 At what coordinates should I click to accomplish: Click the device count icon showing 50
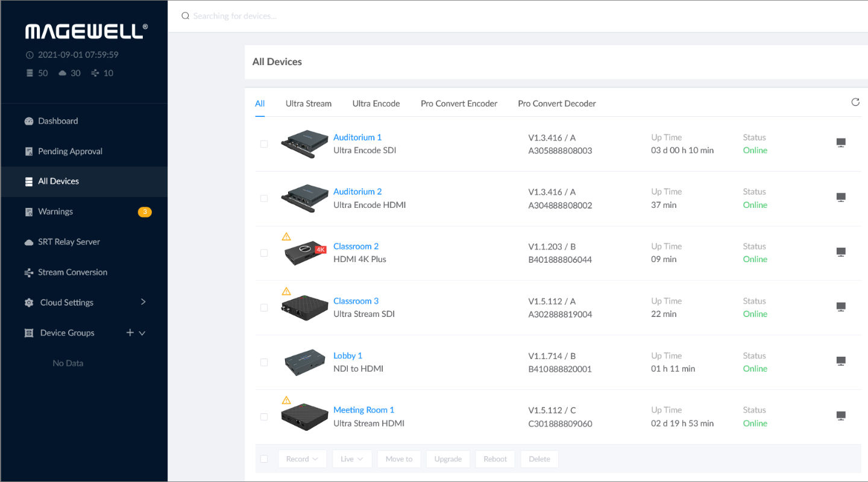pyautogui.click(x=30, y=73)
